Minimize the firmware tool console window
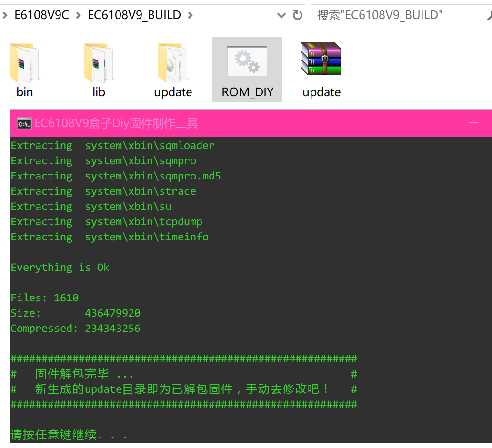Viewport: 492px width, 448px height. [474, 123]
